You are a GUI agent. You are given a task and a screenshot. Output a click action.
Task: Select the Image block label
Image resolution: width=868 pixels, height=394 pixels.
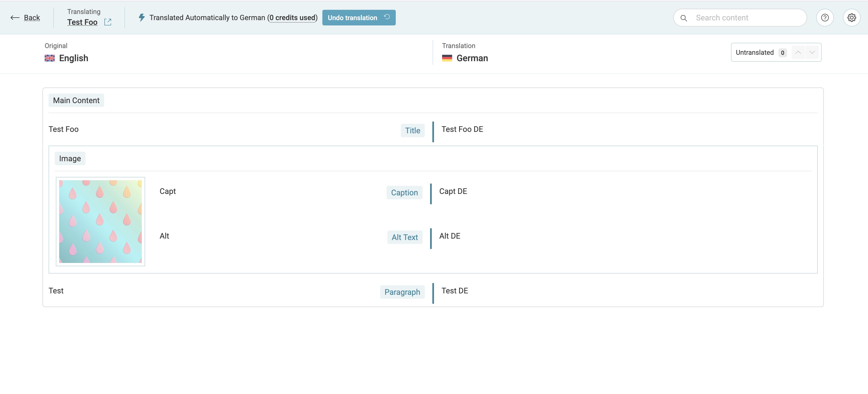(x=70, y=158)
